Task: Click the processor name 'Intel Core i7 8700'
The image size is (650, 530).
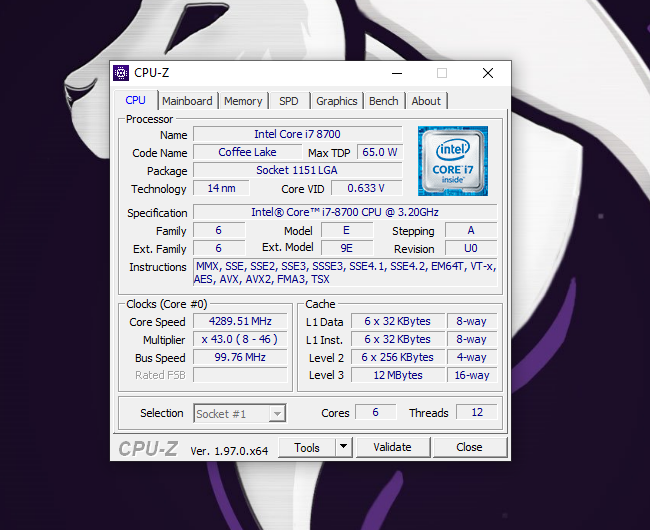Action: coord(297,134)
